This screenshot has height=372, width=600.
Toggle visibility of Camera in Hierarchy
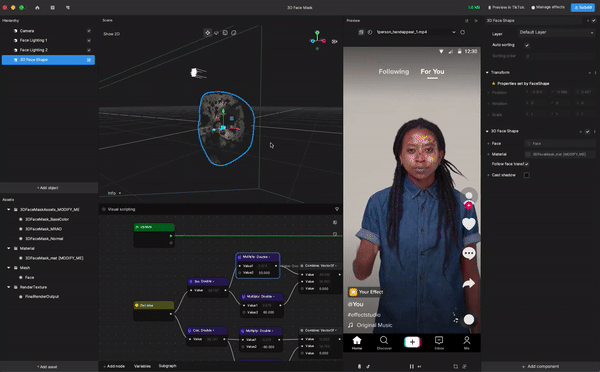pos(89,31)
